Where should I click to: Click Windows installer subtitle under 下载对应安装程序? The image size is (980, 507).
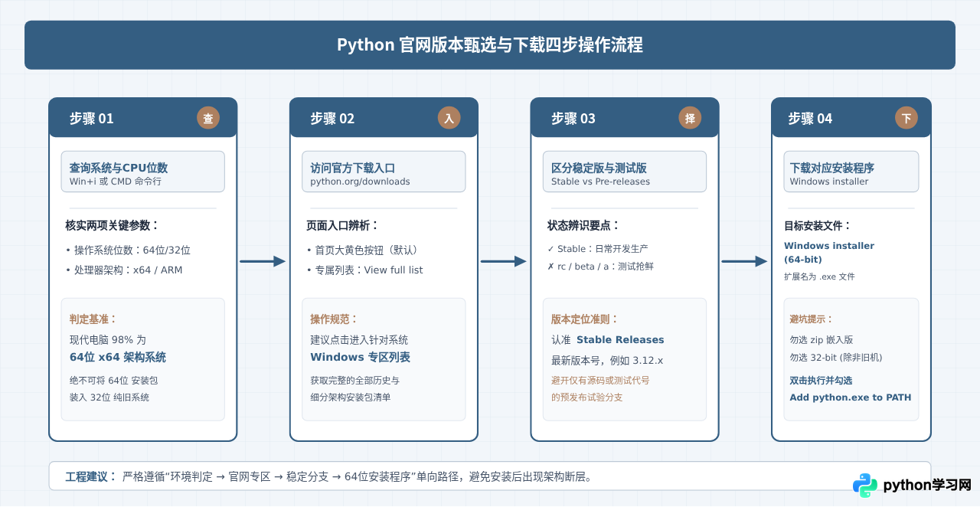(x=829, y=182)
